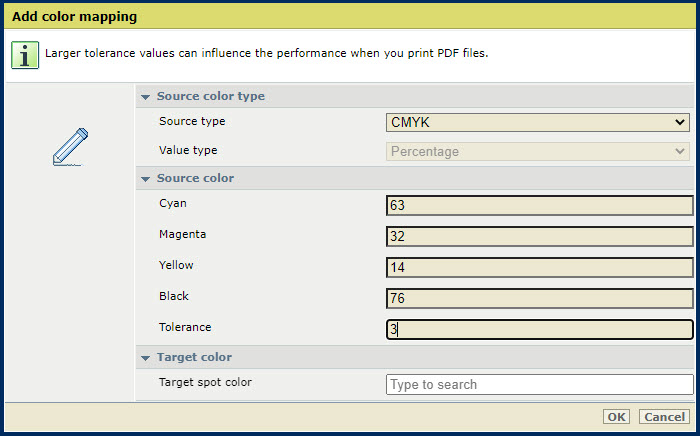
Task: Click the Tolerance label text
Action: pyautogui.click(x=185, y=327)
